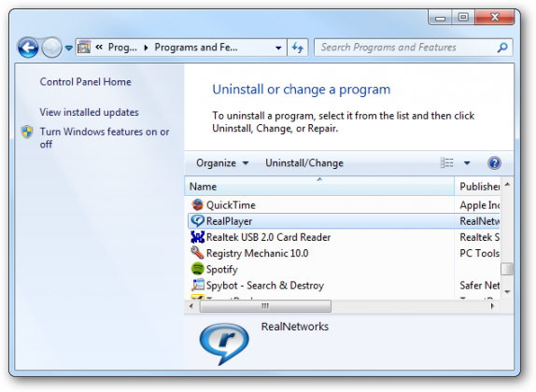536x392 pixels.
Task: Click the Safer Net publisher cell
Action: tap(479, 286)
